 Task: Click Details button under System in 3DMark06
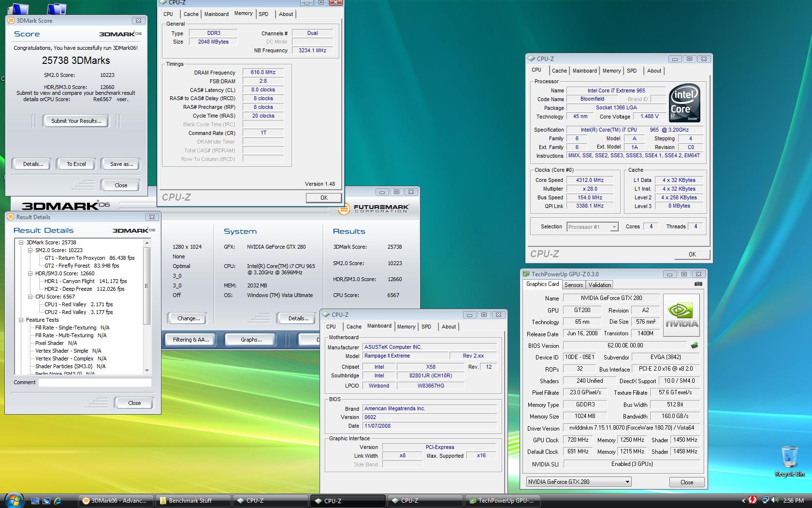(298, 318)
